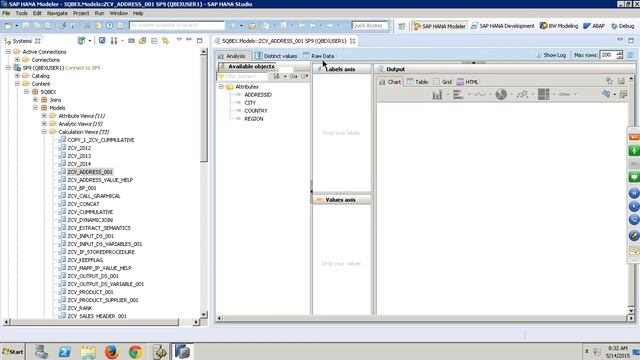This screenshot has width=640, height=360.
Task: Select the line chart type
Action: pyautogui.click(x=480, y=95)
